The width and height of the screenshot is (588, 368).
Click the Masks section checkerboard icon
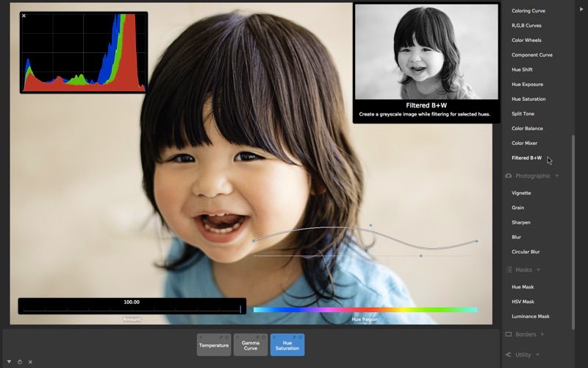pyautogui.click(x=508, y=270)
